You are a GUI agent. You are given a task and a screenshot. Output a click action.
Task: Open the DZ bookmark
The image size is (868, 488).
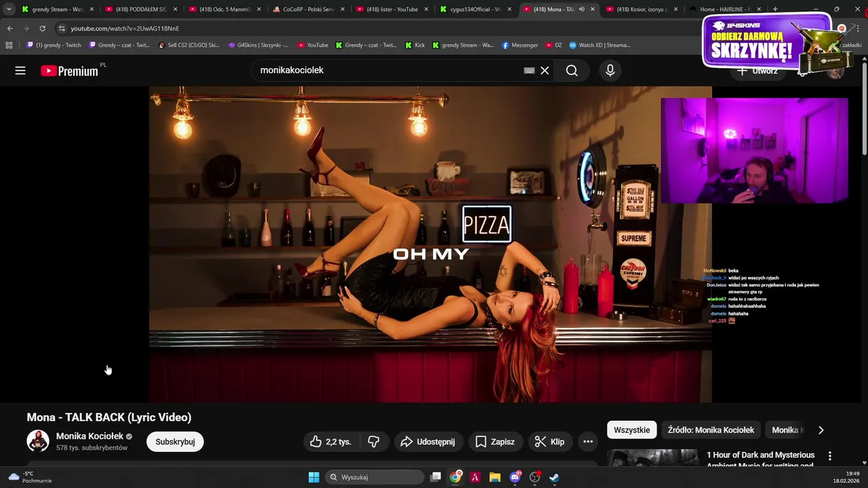click(x=554, y=45)
